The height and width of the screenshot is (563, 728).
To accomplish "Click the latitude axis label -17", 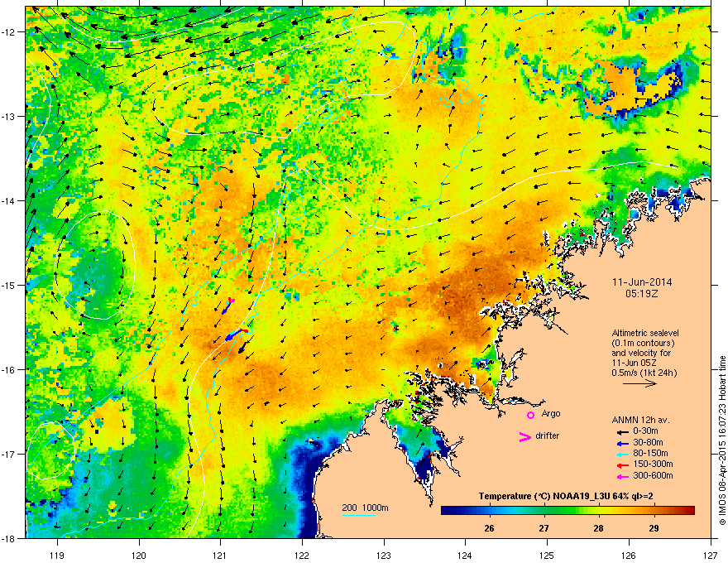I will coord(9,455).
